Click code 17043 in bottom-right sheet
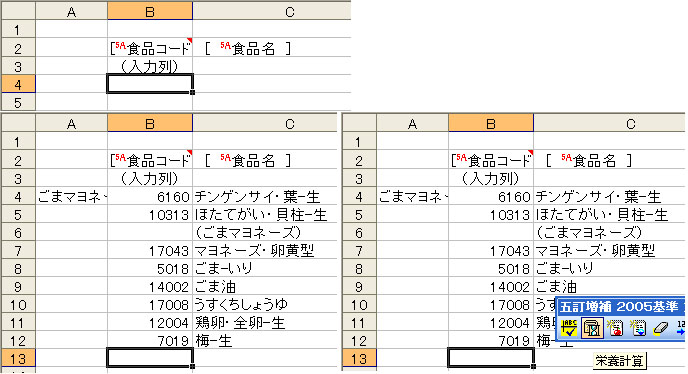 click(x=510, y=251)
